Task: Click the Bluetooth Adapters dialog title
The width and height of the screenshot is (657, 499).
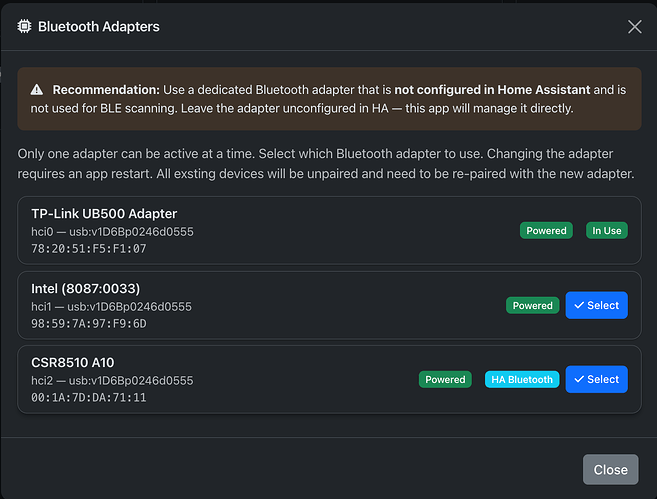Action: pos(98,27)
